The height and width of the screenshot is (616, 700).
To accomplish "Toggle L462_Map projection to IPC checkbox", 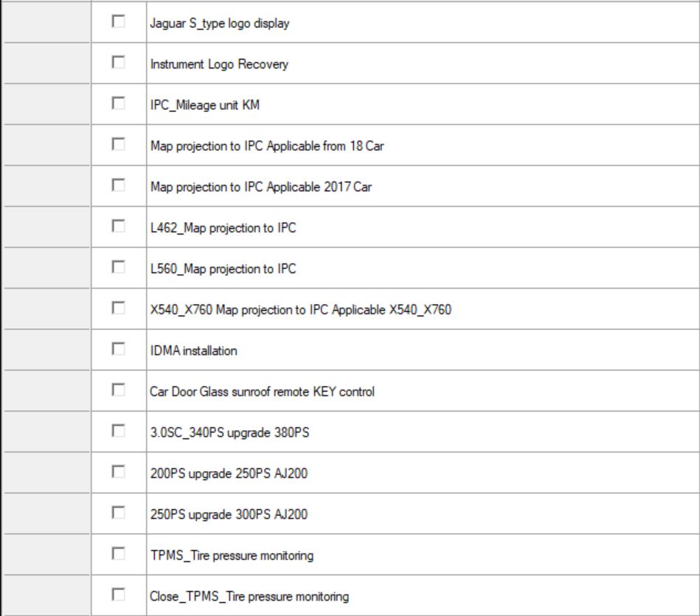I will (117, 227).
